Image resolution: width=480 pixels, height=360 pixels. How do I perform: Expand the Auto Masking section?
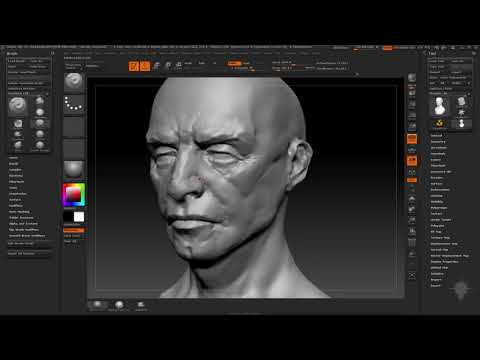click(19, 212)
